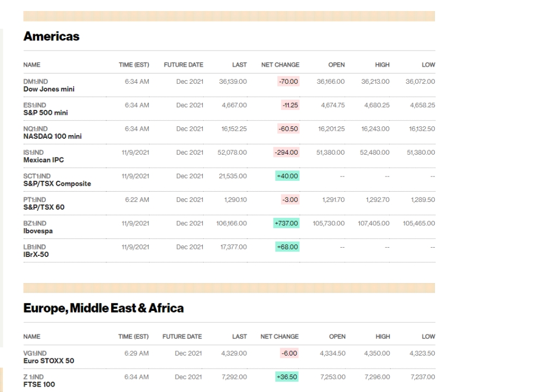Click the 6:29 AM time for Euro STOXX 50

tap(136, 353)
